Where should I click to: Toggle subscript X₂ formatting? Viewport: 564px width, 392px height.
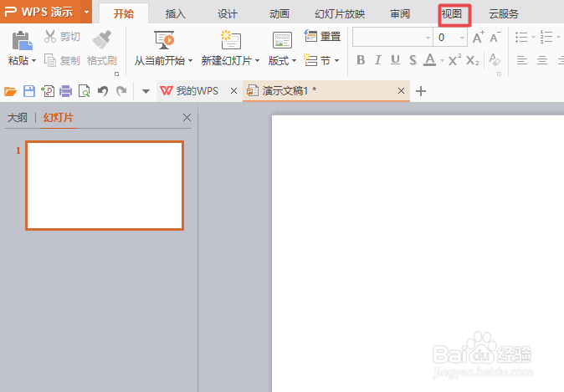[x=472, y=60]
